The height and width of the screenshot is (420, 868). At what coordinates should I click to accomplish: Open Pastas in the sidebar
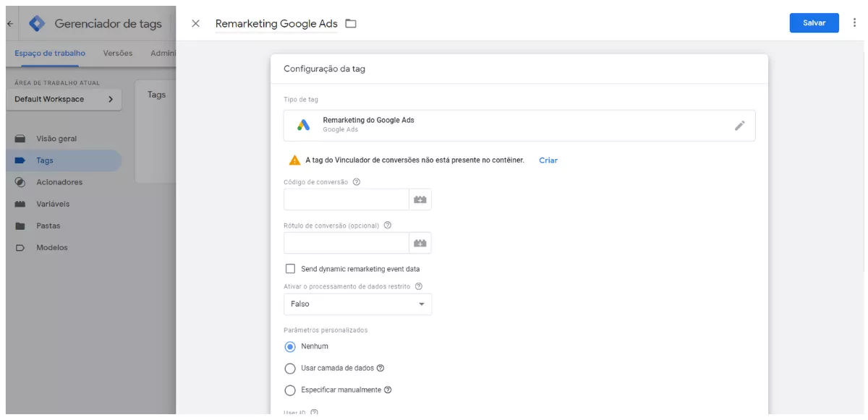point(48,226)
